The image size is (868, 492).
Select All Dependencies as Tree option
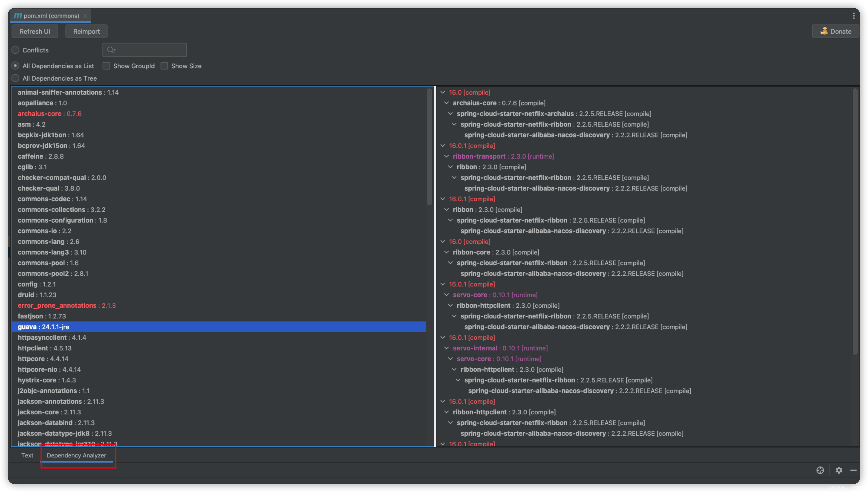(15, 78)
